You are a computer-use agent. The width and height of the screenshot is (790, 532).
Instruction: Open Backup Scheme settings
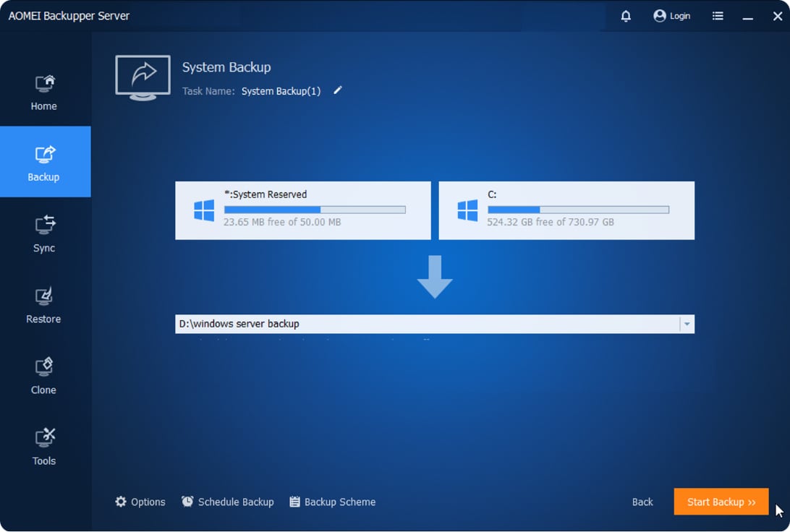tap(333, 502)
